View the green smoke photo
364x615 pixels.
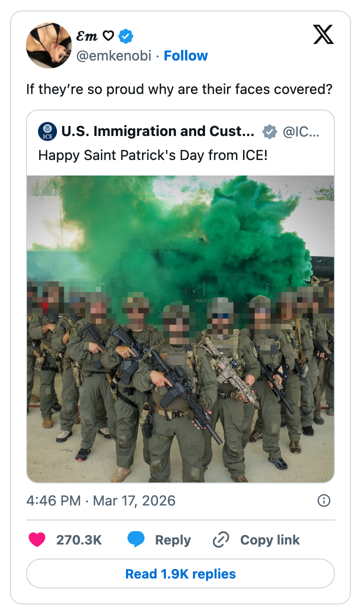[x=180, y=329]
